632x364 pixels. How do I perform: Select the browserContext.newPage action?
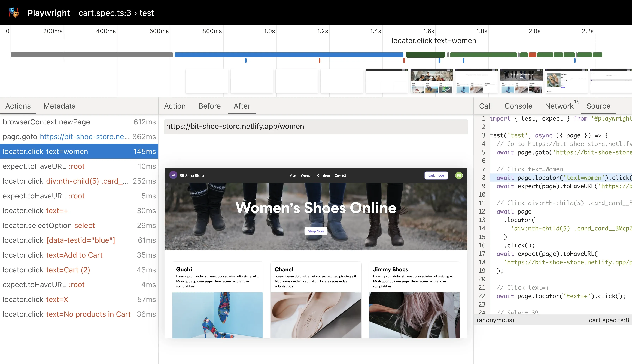coord(46,122)
